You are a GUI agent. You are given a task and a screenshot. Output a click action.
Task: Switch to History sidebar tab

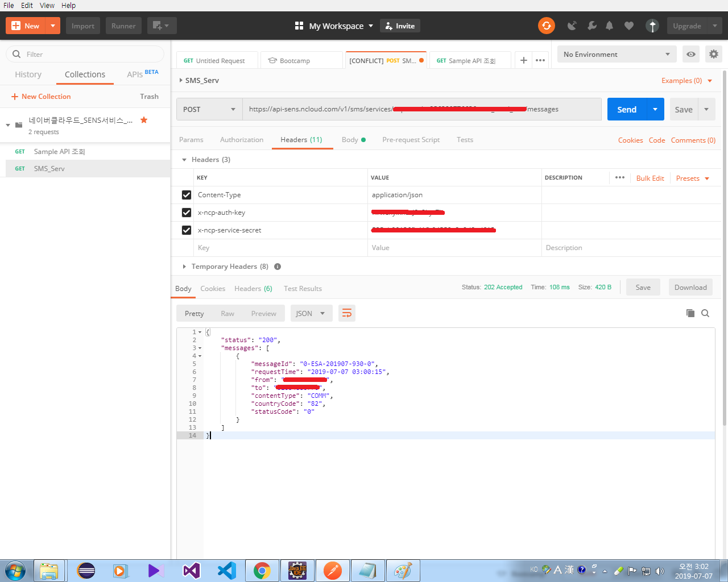tap(28, 74)
